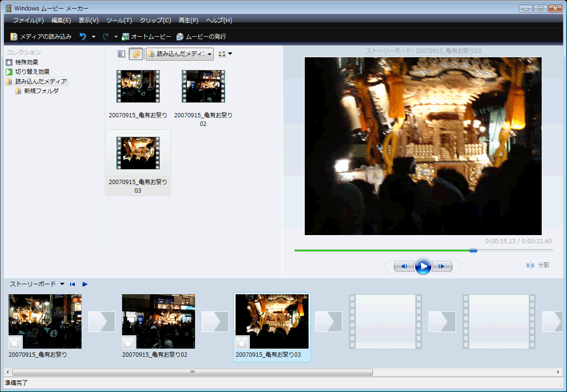Open the undo history dropdown arrow

point(93,37)
